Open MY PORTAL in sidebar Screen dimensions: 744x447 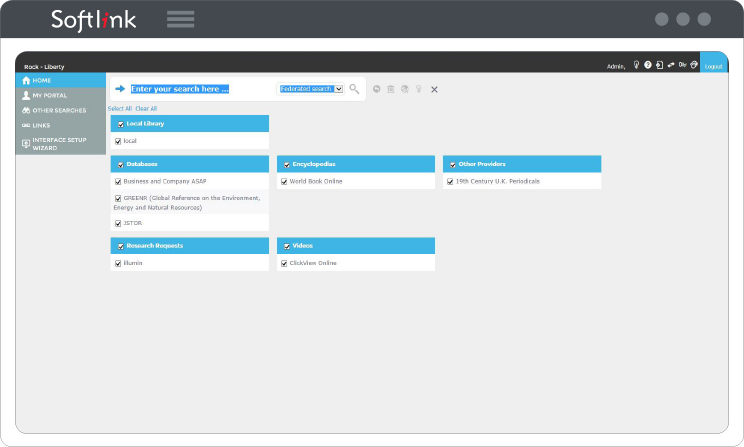pos(61,95)
